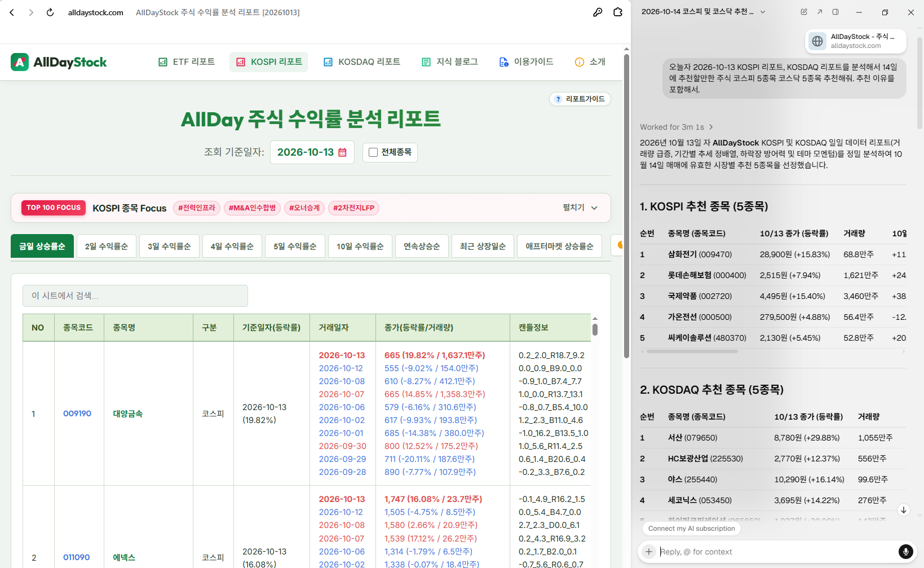Click the globe icon on the AllDayStock card
This screenshot has height=568, width=924.
(817, 41)
